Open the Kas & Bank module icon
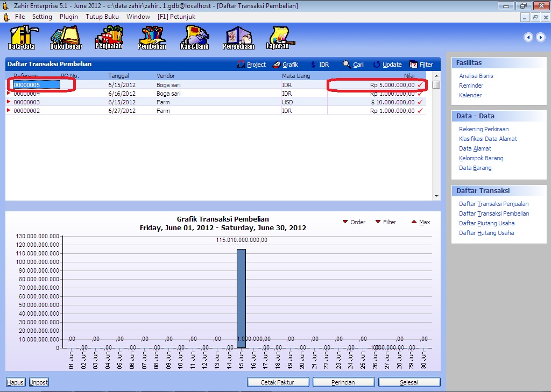This screenshot has width=551, height=392. [195, 37]
